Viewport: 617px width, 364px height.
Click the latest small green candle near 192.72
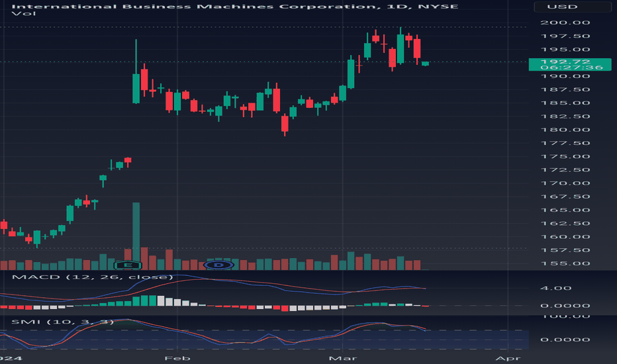click(426, 64)
